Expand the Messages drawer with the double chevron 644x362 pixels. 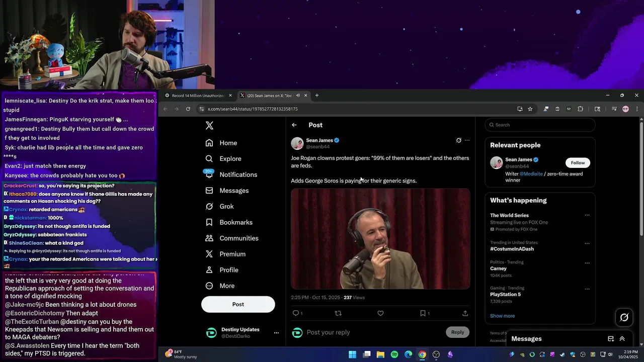tap(622, 339)
